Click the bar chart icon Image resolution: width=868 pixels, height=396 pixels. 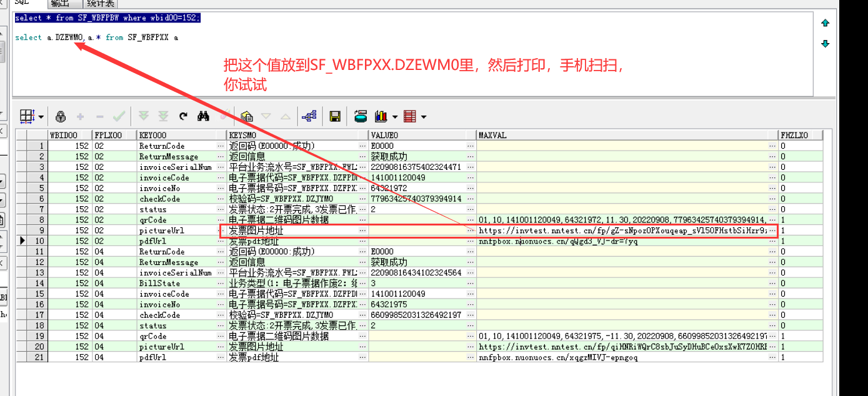click(x=380, y=116)
